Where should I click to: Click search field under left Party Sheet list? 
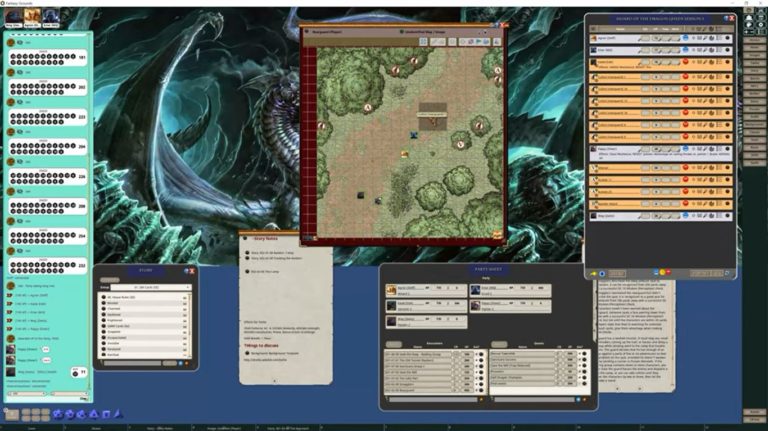click(x=432, y=400)
